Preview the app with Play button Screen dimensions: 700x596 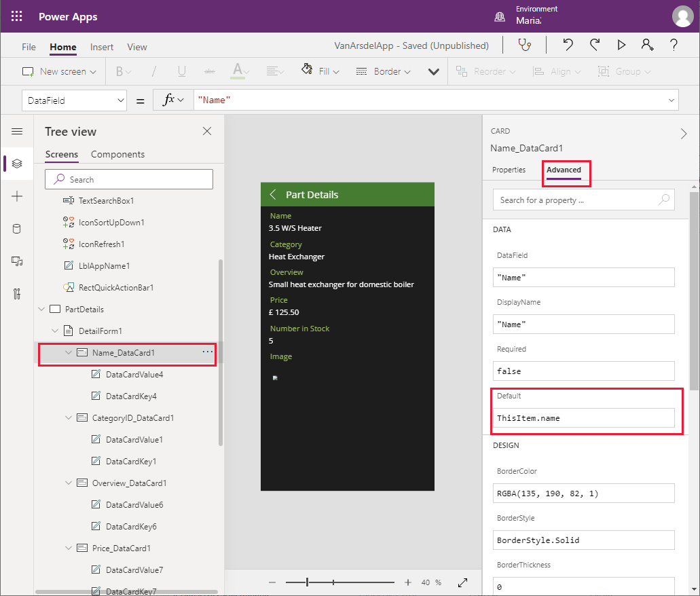(621, 45)
